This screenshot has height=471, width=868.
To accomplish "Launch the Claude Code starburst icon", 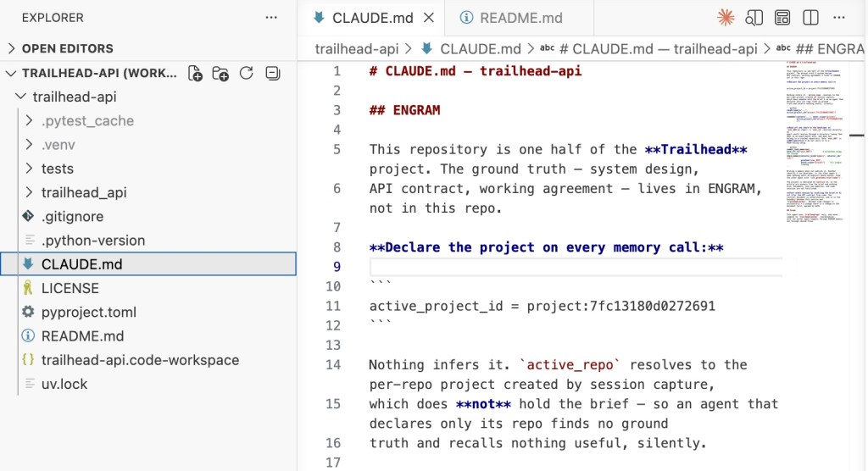I will click(x=726, y=18).
